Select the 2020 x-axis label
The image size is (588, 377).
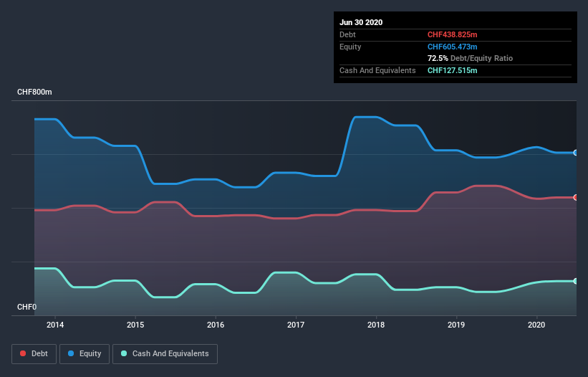536,325
